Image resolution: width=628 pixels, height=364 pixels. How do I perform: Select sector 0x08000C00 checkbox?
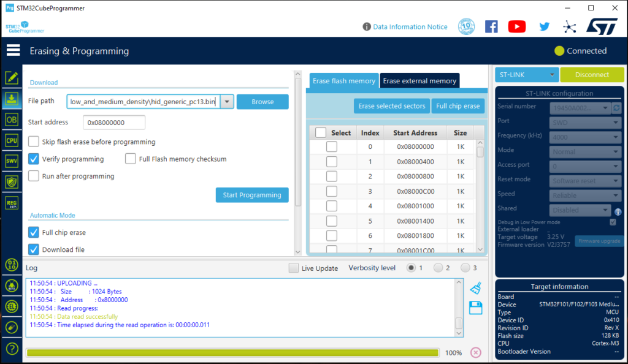pos(332,191)
